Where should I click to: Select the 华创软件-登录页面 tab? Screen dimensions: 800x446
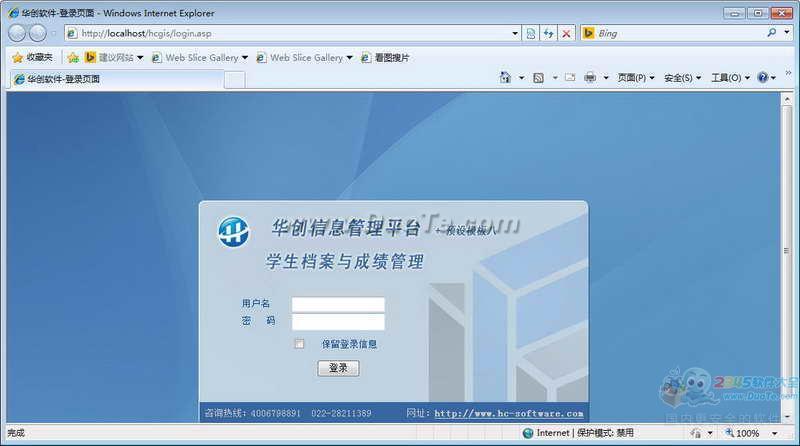coord(116,79)
